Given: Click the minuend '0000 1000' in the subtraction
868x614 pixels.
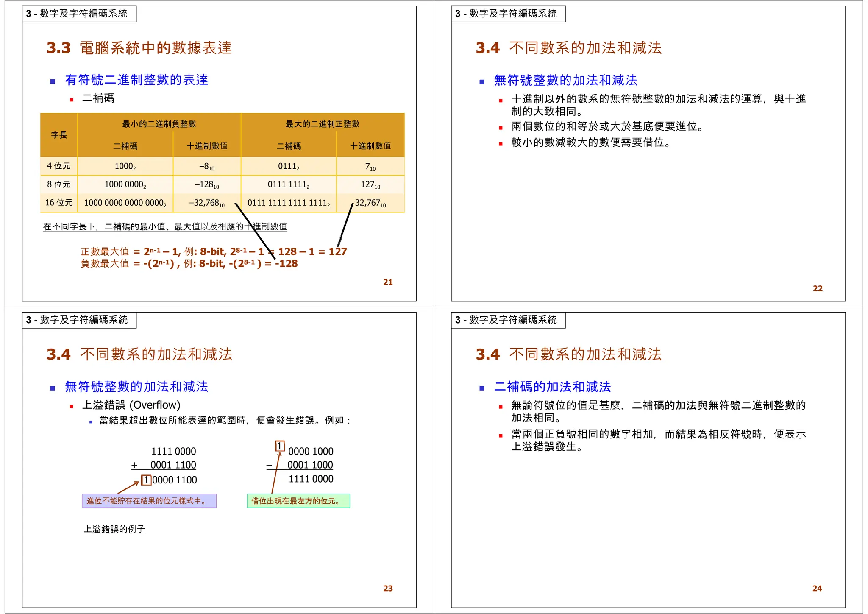Looking at the screenshot, I should tap(311, 451).
